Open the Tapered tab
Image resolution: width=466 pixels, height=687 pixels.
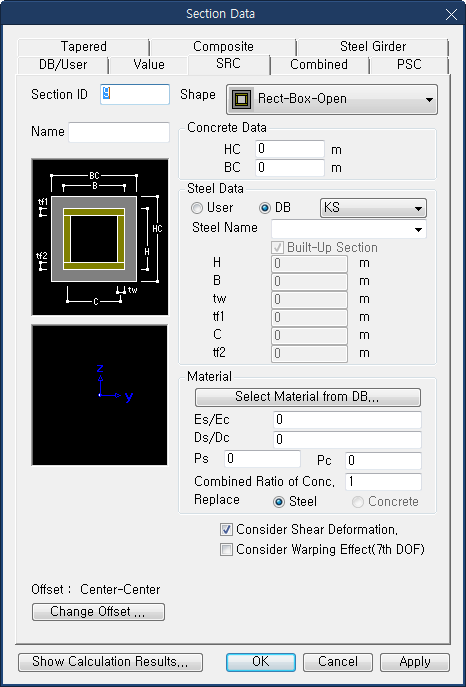point(84,46)
